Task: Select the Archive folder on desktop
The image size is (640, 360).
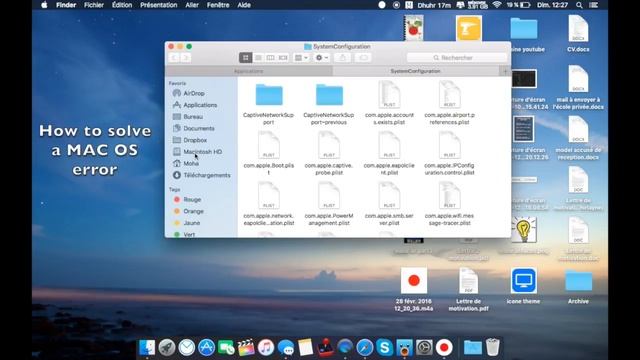Action: (578, 287)
